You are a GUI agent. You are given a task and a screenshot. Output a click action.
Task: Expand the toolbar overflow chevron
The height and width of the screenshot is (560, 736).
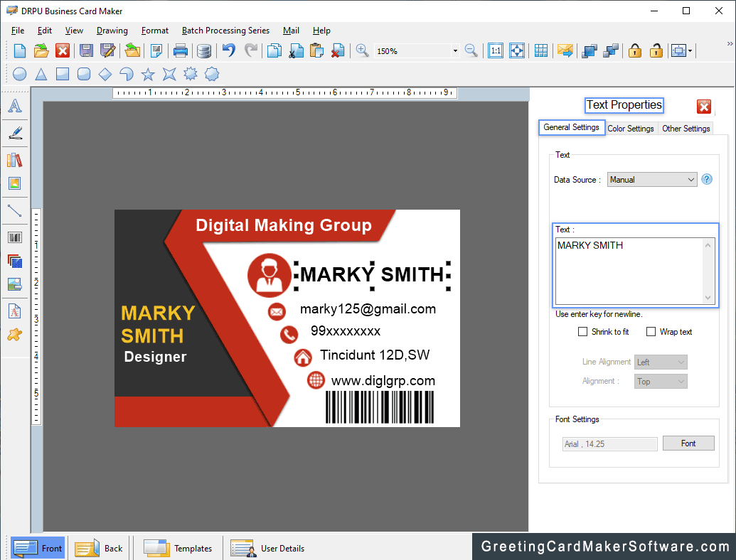click(730, 43)
